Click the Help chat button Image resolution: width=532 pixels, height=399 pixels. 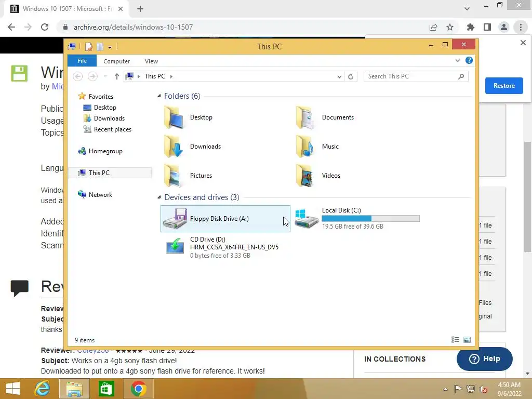click(x=484, y=358)
